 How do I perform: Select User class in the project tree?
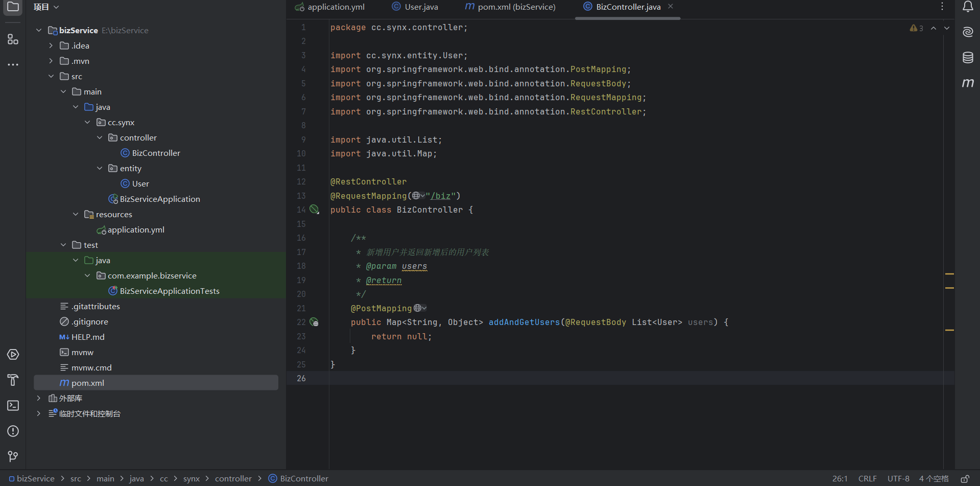[x=135, y=183]
